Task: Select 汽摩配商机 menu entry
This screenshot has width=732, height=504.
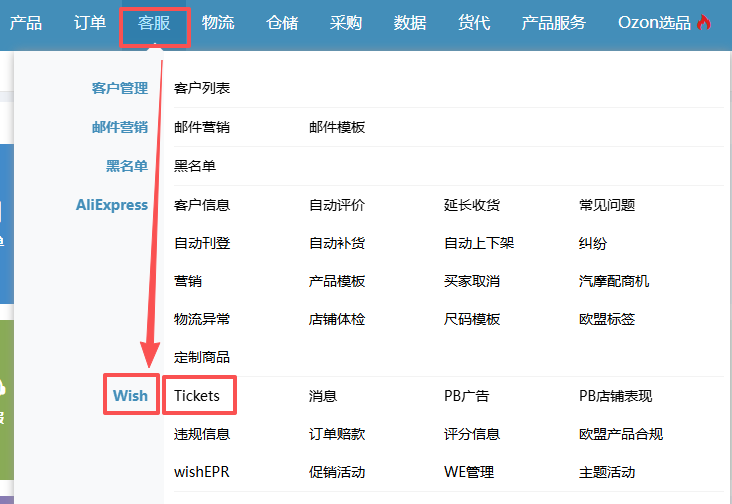Action: point(614,281)
